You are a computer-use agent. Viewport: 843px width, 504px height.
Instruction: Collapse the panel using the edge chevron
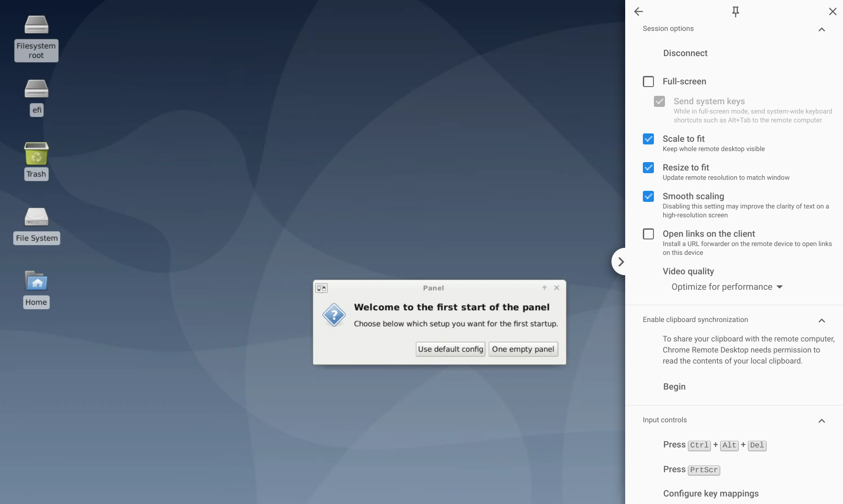click(620, 261)
